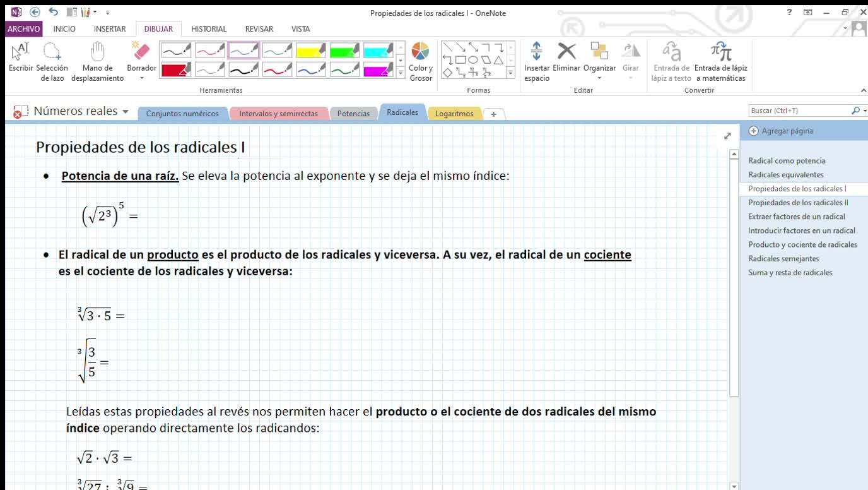Open the Potencias section tab
This screenshot has height=490, width=868.
pos(353,114)
